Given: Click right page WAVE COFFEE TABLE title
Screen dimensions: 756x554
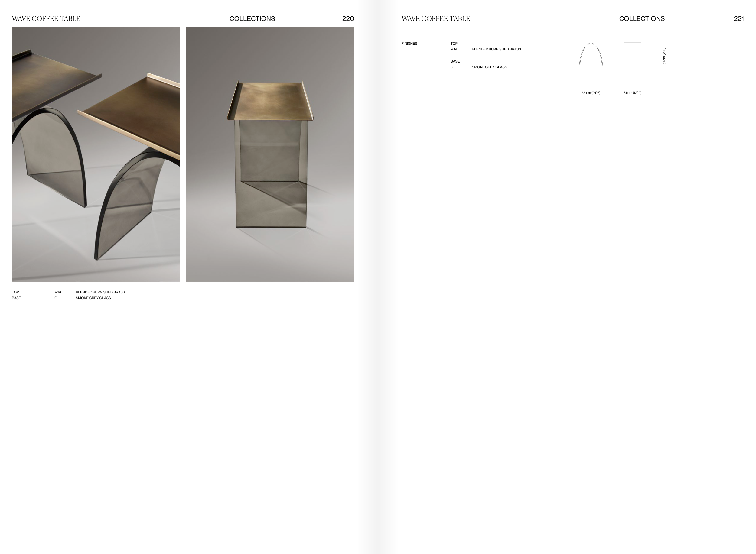Looking at the screenshot, I should 435,19.
